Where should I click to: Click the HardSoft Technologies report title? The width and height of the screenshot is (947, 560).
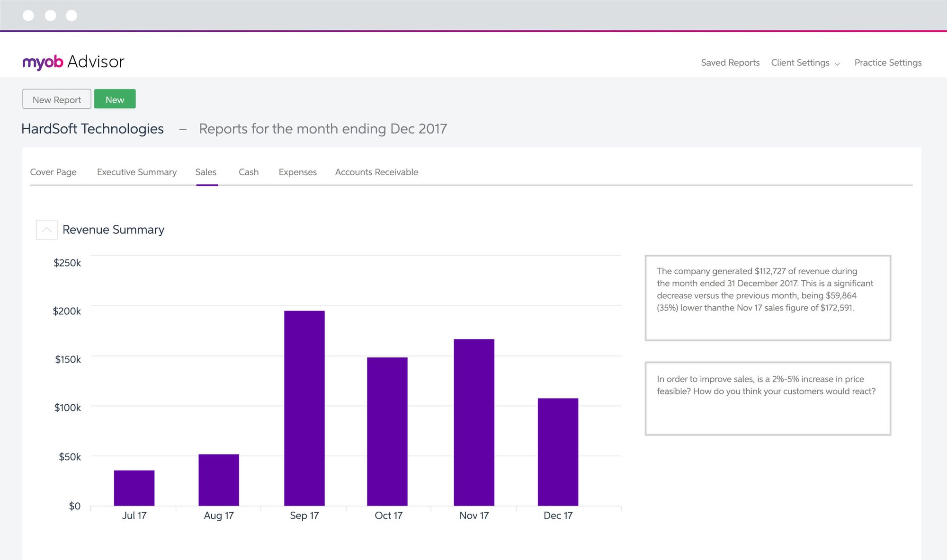[x=92, y=128]
